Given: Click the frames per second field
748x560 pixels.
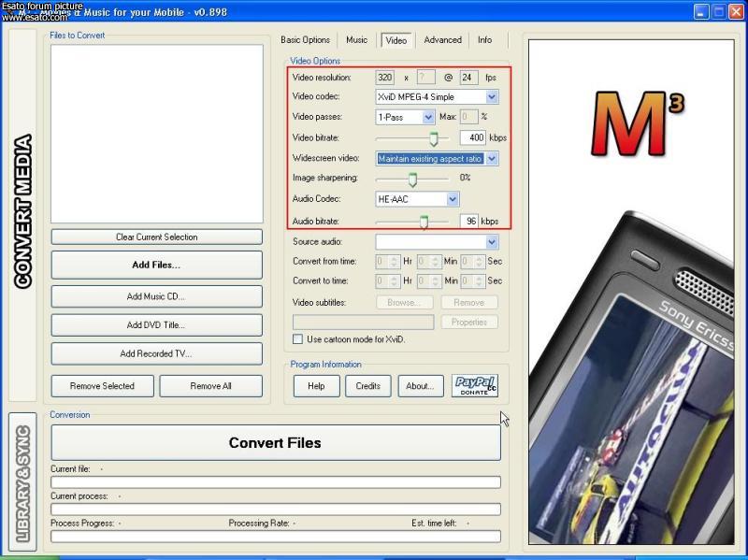Looking at the screenshot, I should tap(469, 78).
